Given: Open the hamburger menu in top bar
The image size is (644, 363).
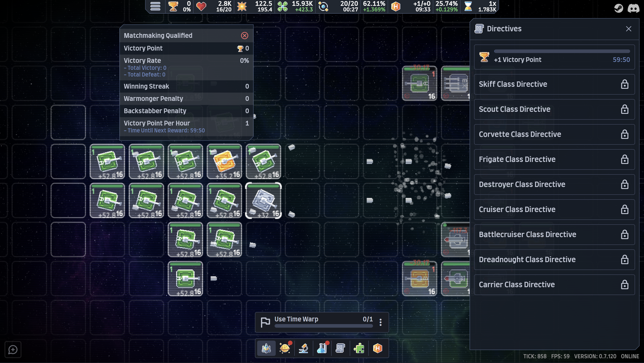Looking at the screenshot, I should 155,6.
